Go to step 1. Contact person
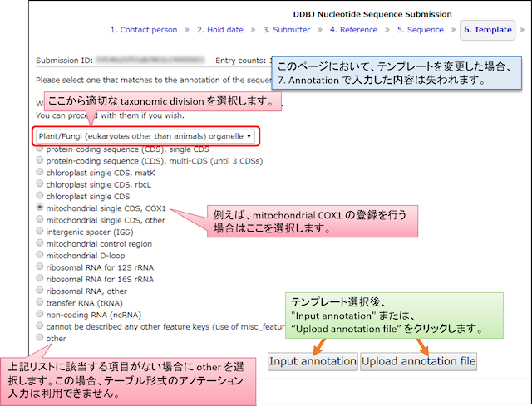The height and width of the screenshot is (406, 532). pyautogui.click(x=144, y=30)
